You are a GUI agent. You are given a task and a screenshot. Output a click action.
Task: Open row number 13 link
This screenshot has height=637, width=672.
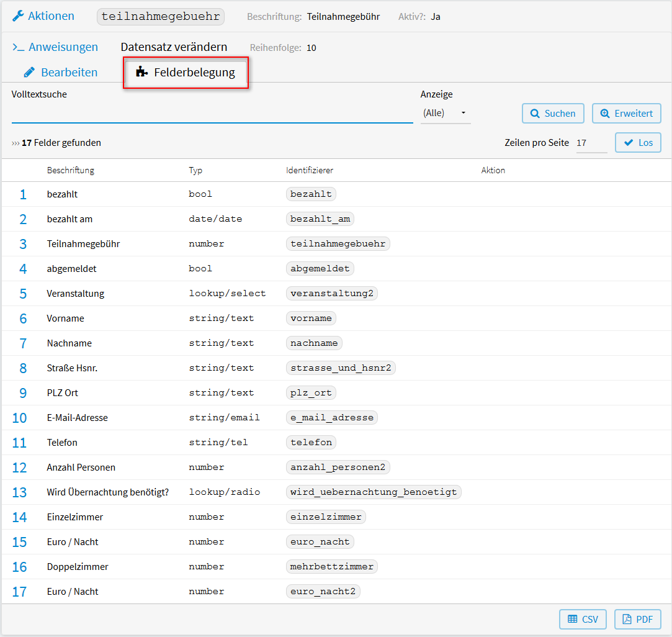coord(19,493)
